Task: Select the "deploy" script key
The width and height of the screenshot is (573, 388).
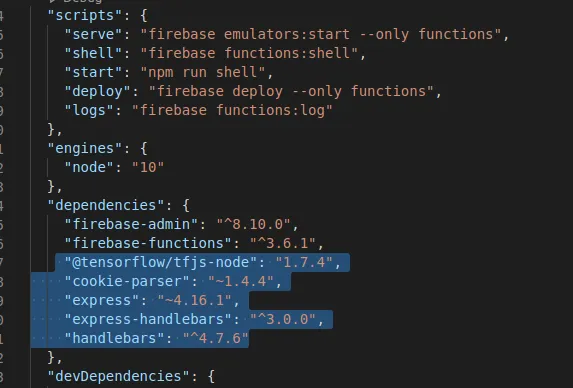Action: (x=97, y=91)
